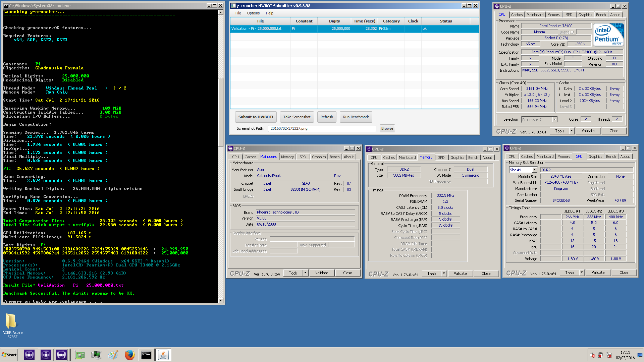
Task: Expand Tools arrow in CPU-Z CPU window
Action: click(x=572, y=131)
